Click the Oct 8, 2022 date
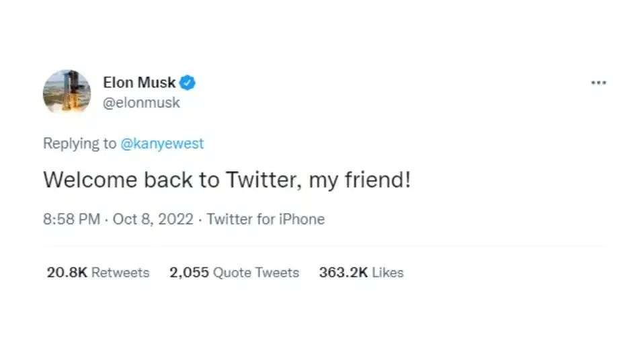 coord(153,219)
